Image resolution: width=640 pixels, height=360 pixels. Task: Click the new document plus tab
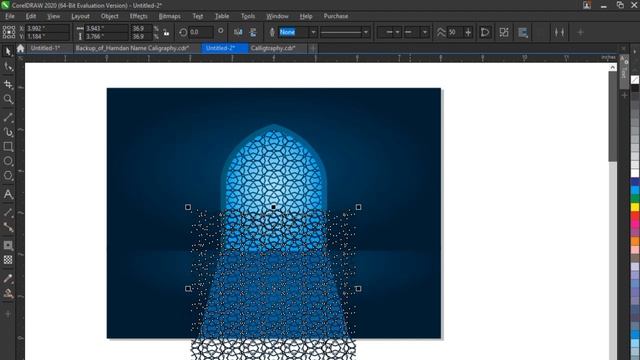point(313,48)
